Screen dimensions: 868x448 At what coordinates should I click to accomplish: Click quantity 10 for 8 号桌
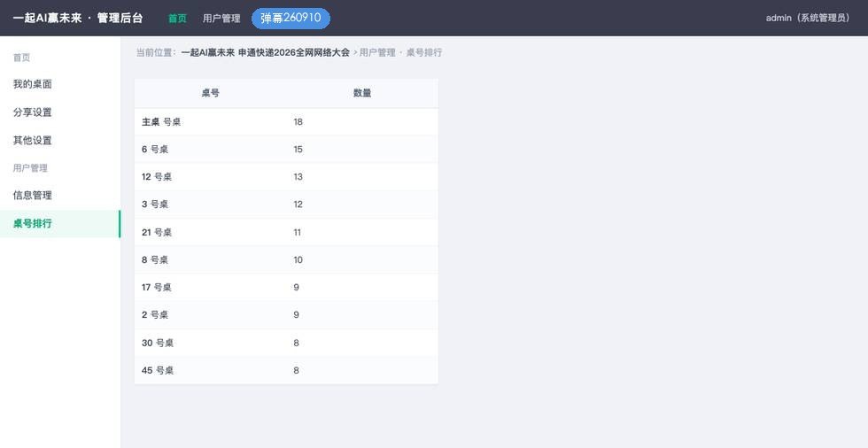tap(298, 260)
